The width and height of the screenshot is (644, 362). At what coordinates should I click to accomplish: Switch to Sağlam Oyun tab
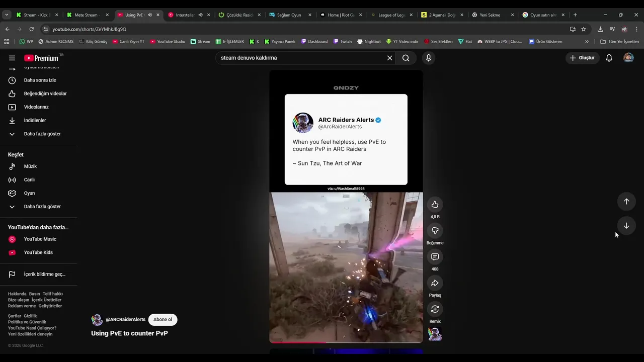(289, 15)
